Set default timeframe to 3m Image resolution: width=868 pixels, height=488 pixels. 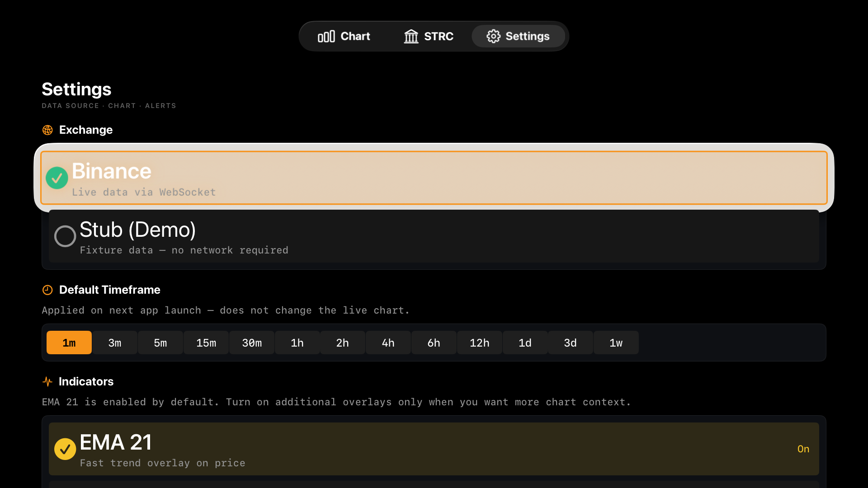click(115, 343)
